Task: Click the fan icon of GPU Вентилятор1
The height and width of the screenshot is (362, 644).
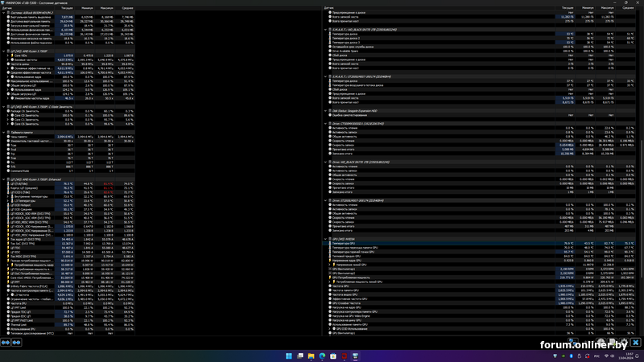Action: [x=330, y=269]
